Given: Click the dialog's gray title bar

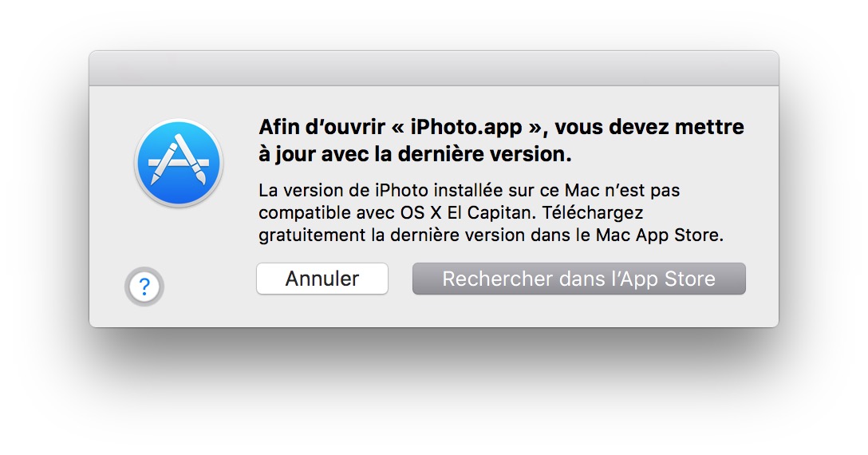Looking at the screenshot, I should pos(433,69).
